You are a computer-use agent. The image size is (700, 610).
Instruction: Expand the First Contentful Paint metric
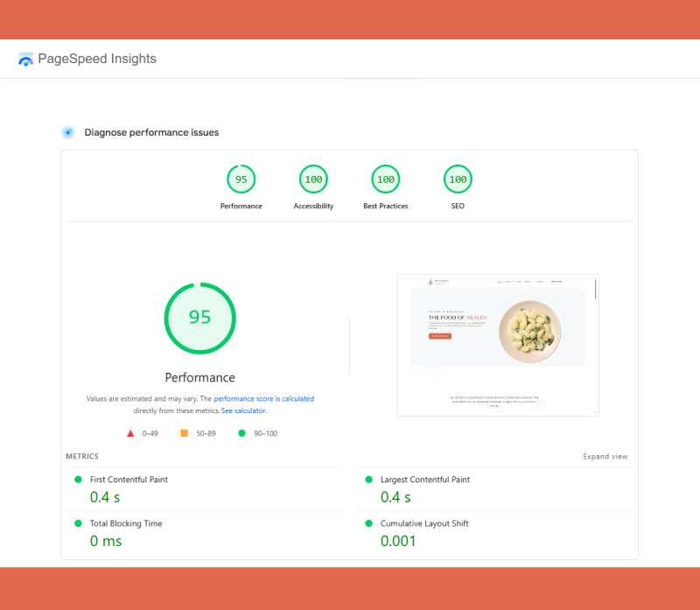(129, 480)
